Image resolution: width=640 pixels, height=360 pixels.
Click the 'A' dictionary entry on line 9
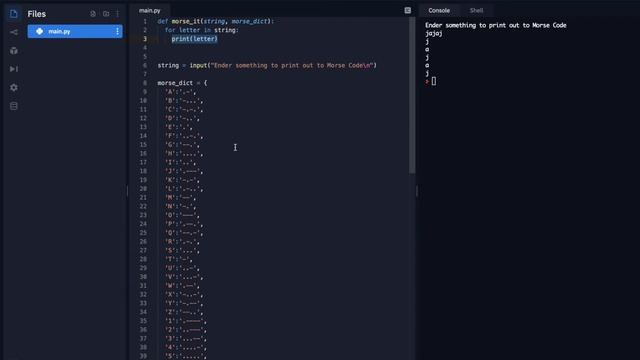click(180, 92)
